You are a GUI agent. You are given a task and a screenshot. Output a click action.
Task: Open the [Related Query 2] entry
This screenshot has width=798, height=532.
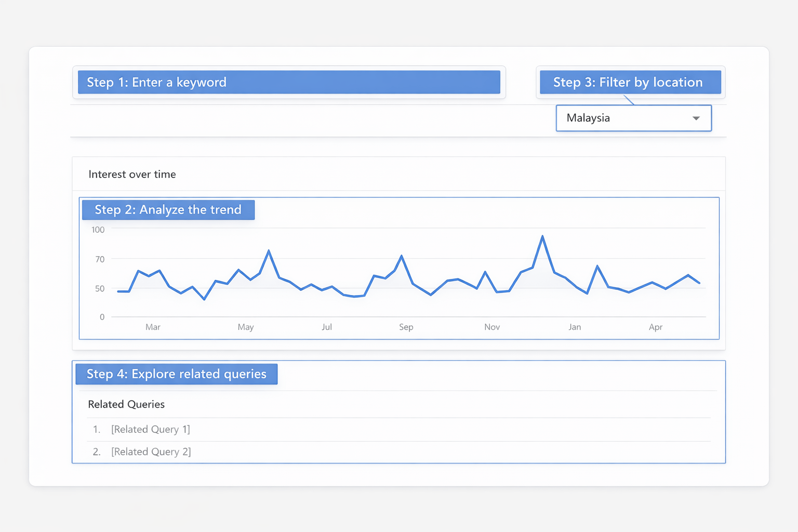151,452
